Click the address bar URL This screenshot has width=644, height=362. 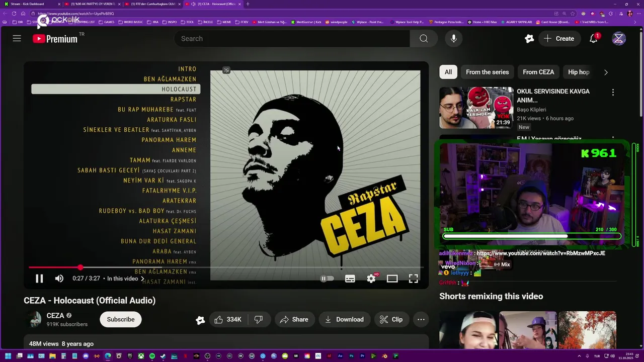click(76, 14)
